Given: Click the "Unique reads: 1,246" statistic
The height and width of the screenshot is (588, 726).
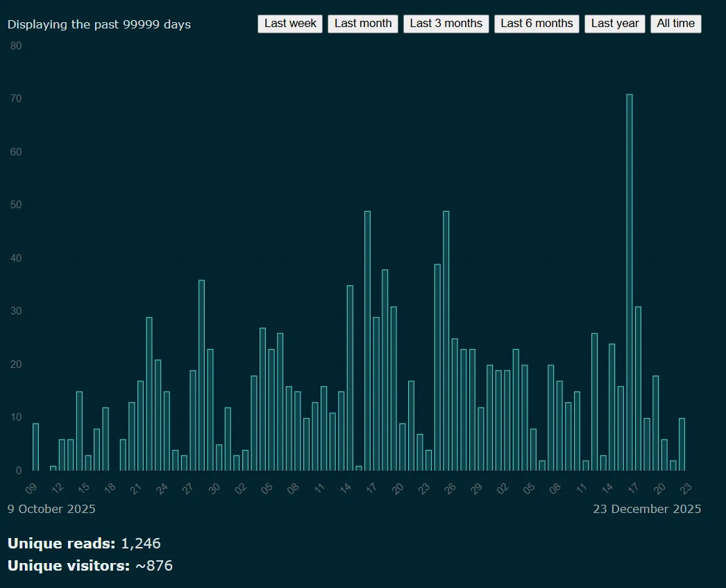Looking at the screenshot, I should (83, 544).
